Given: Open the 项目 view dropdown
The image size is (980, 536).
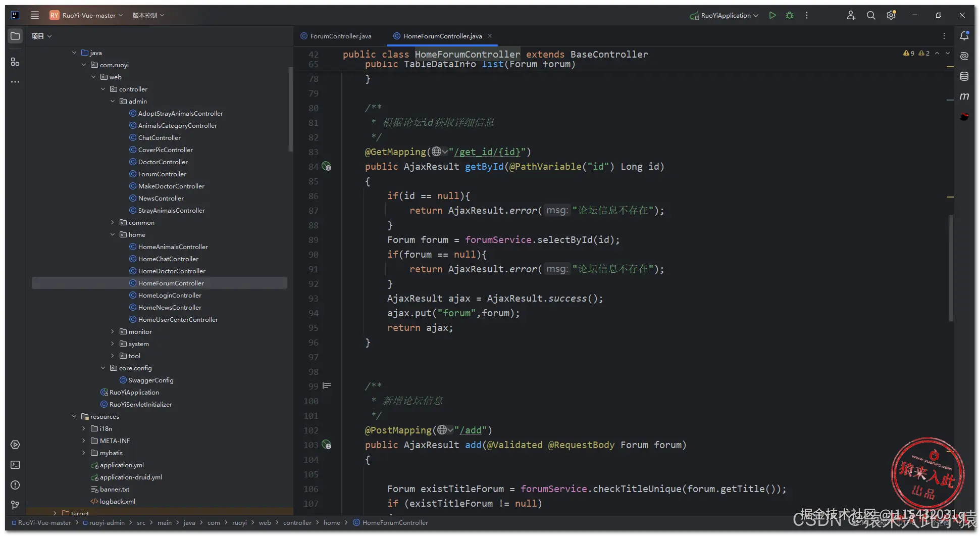Looking at the screenshot, I should point(41,36).
